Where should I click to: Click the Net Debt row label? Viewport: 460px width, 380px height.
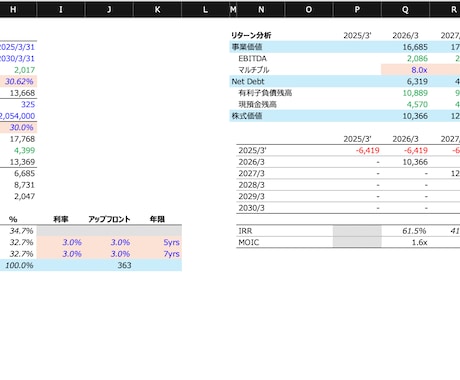coord(248,82)
